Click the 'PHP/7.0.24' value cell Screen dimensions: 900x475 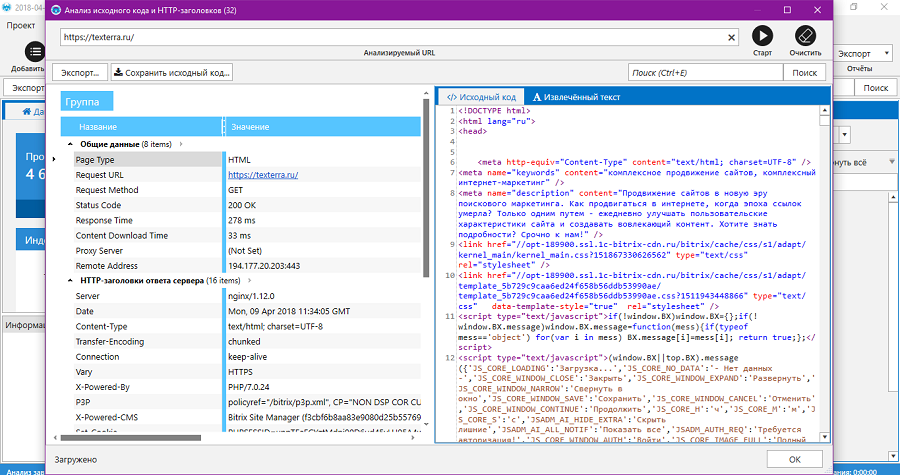323,387
